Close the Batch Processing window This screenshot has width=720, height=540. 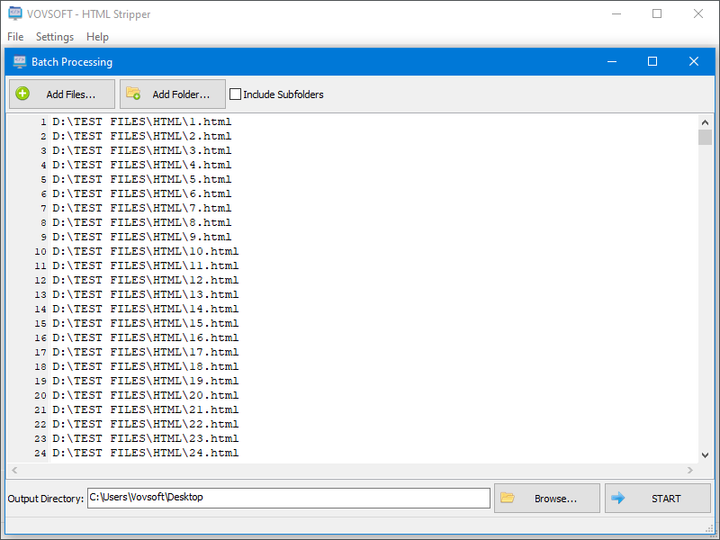[693, 62]
